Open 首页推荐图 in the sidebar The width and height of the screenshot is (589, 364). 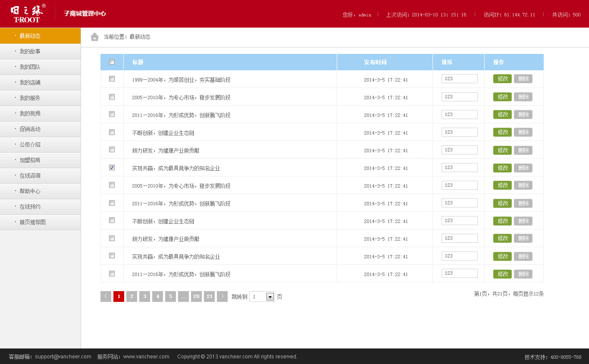[x=40, y=222]
